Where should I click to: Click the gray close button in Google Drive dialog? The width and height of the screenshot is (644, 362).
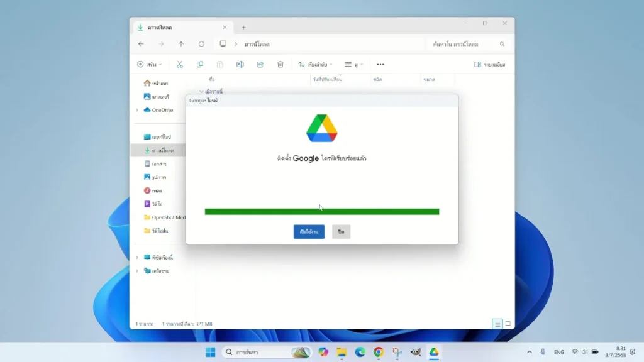pyautogui.click(x=341, y=232)
